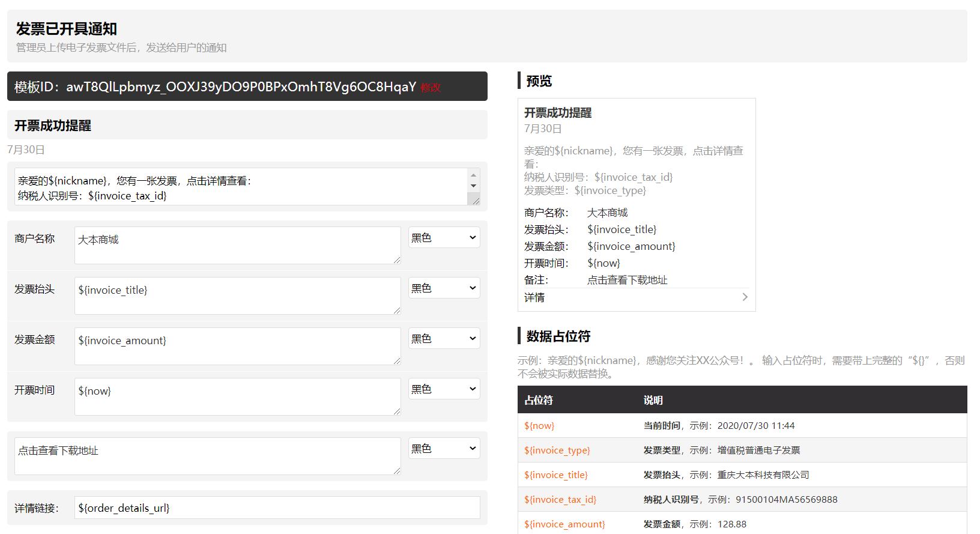Select the 开票时间 text area
The height and width of the screenshot is (534, 980).
pyautogui.click(x=237, y=396)
